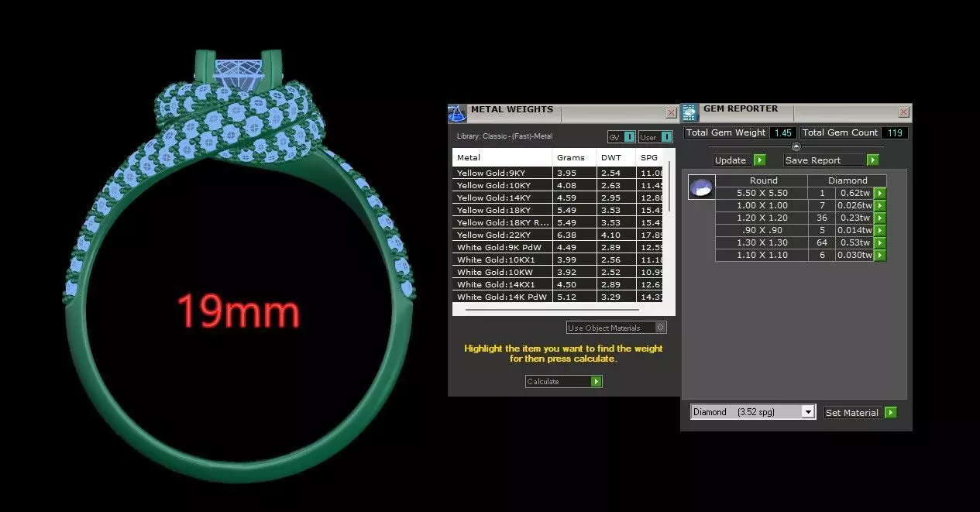Select the Yellow Gold:10KY row
Viewport: 980px width, 512px height.
click(558, 185)
